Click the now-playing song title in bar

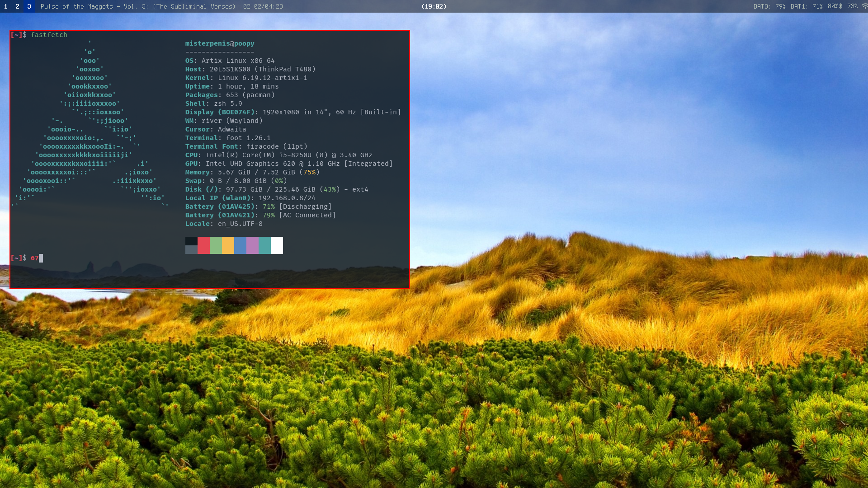138,6
